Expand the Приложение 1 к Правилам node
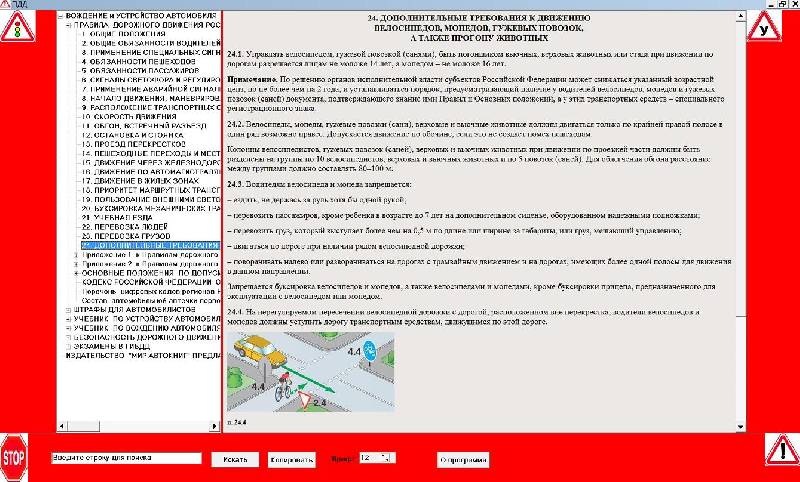The image size is (800, 482). 76,253
